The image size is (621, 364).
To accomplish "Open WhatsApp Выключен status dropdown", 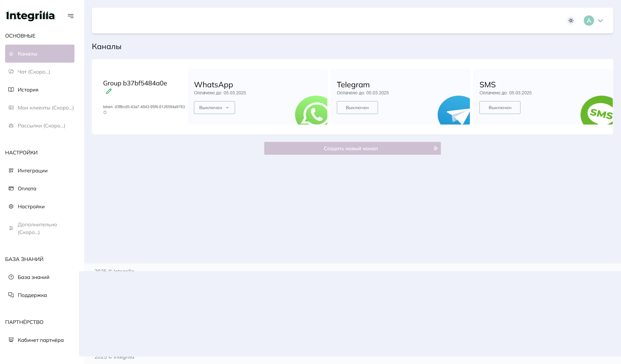I will (x=214, y=108).
